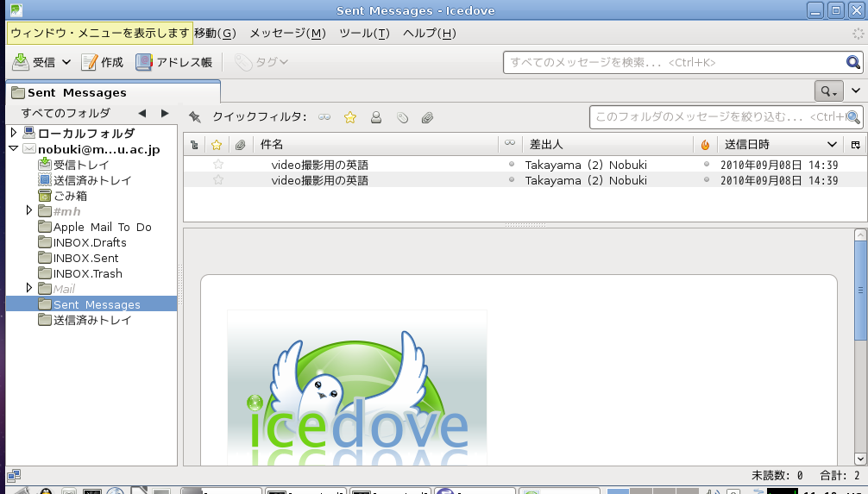The width and height of the screenshot is (868, 494).
Task: Click the message pane scrollbar down arrow
Action: [860, 459]
